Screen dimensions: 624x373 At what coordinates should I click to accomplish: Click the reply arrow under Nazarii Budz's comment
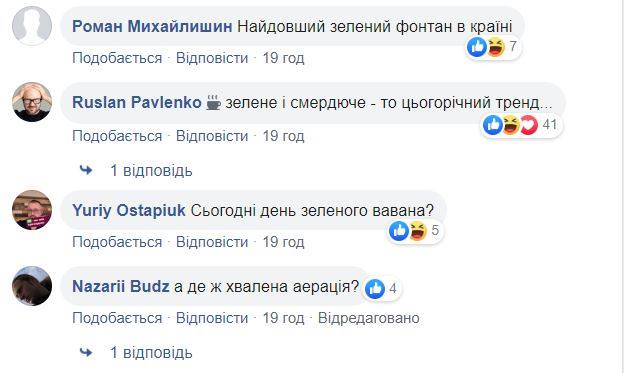(86, 352)
